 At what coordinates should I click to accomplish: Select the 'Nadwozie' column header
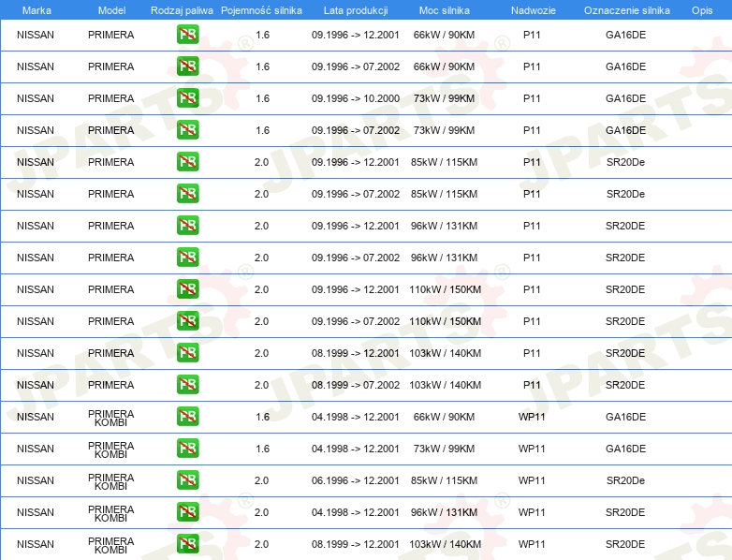[x=534, y=10]
